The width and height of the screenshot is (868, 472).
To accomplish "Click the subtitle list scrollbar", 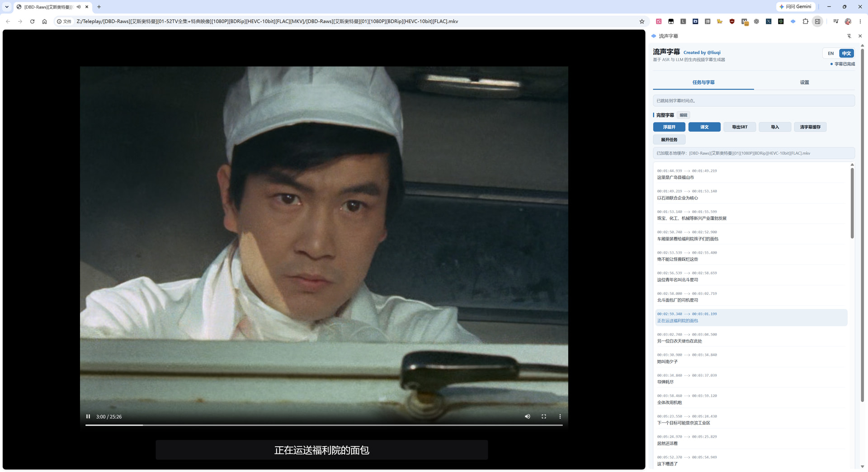I will pyautogui.click(x=852, y=203).
